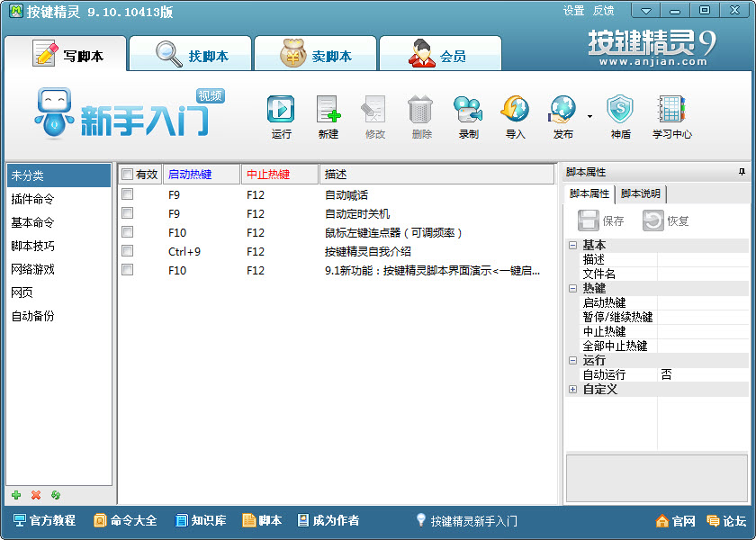This screenshot has height=540, width=756.
Task: Switch to the 找脚本 tab
Action: [x=190, y=56]
